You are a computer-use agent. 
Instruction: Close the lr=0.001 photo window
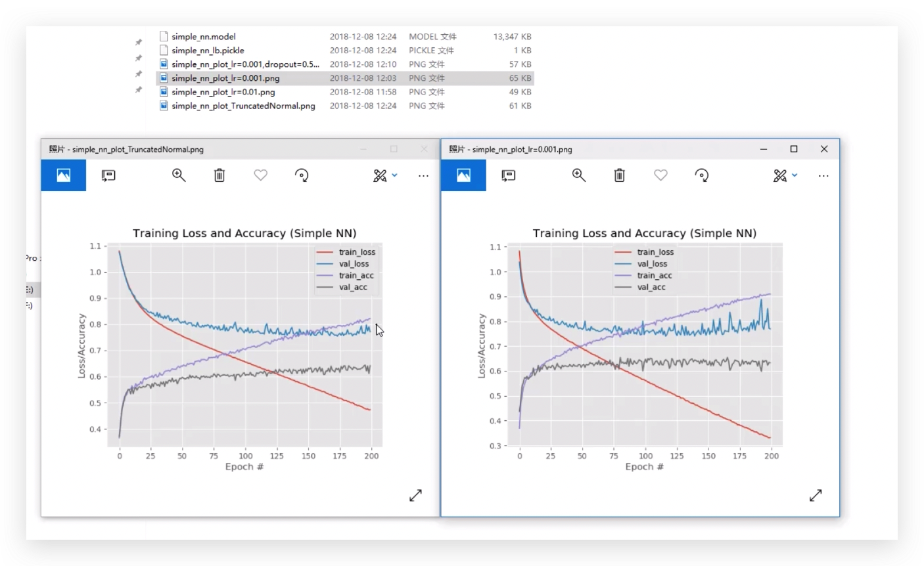(x=824, y=149)
